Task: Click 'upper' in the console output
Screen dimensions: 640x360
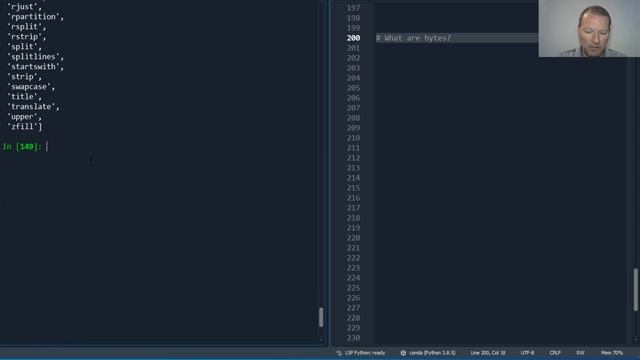Action: pyautogui.click(x=22, y=117)
